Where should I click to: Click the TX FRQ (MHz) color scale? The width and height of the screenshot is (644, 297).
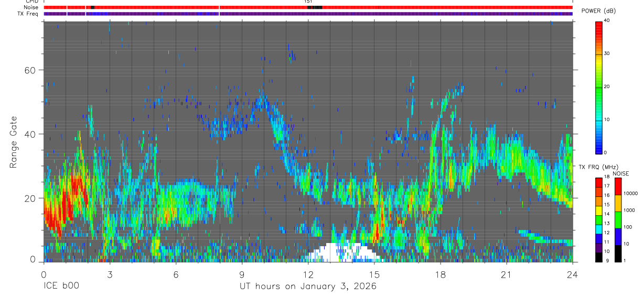(x=599, y=219)
